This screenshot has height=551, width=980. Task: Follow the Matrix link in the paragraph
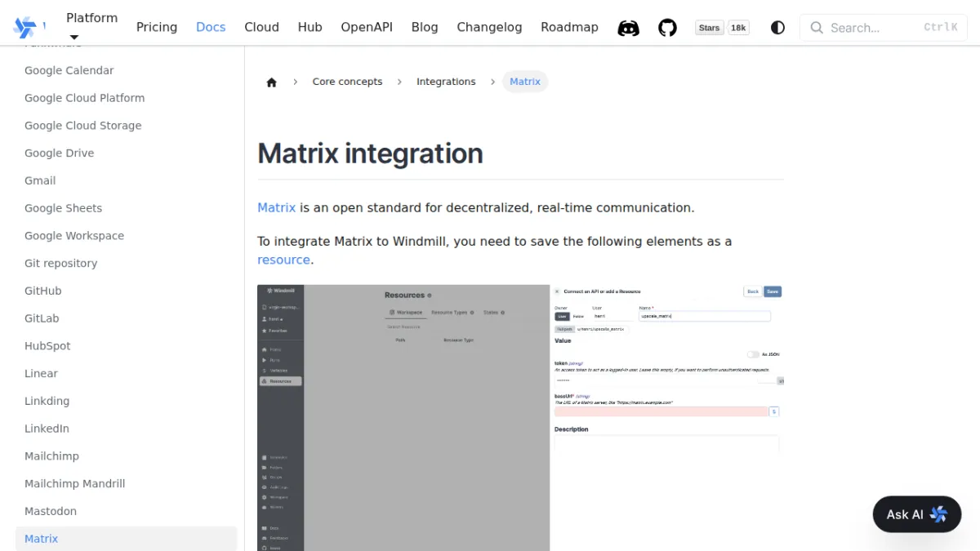coord(277,207)
